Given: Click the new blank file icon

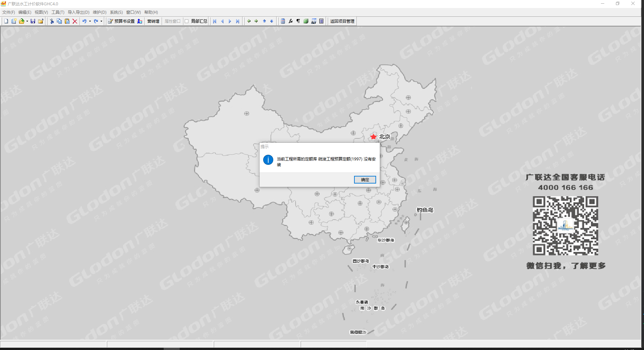Looking at the screenshot, I should point(6,21).
